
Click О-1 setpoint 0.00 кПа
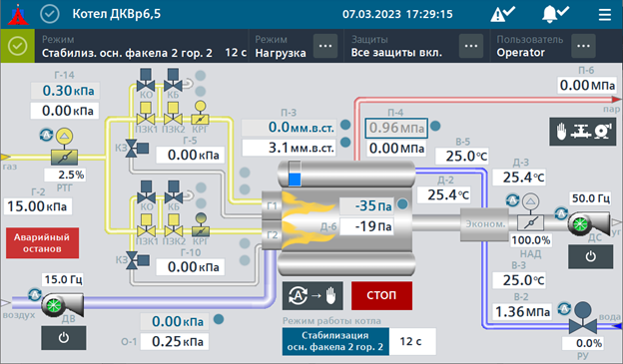coord(175,321)
